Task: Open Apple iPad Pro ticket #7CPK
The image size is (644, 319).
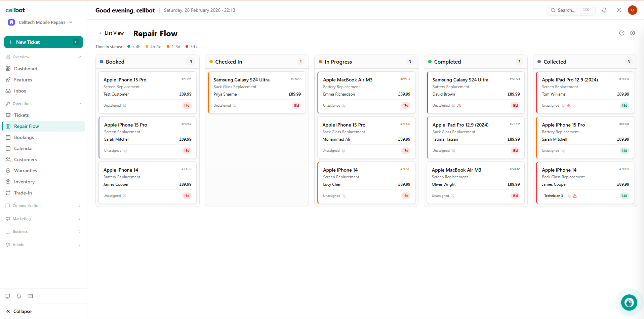Action: point(585,93)
